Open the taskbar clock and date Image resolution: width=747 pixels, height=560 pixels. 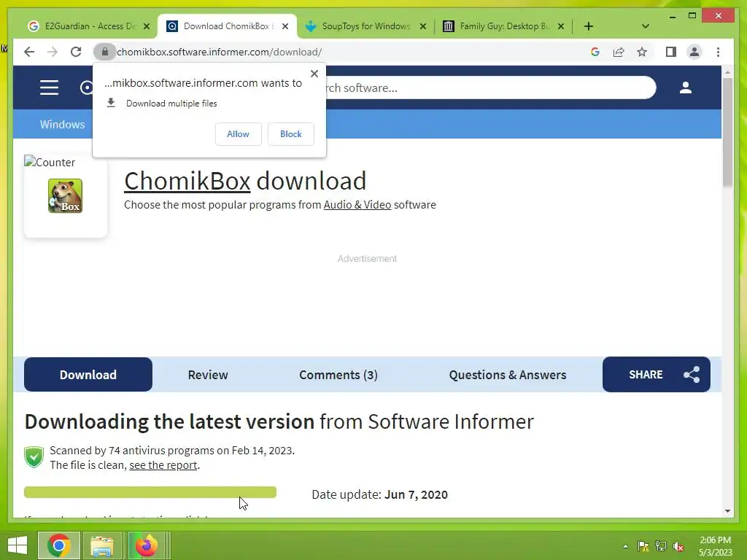(715, 546)
